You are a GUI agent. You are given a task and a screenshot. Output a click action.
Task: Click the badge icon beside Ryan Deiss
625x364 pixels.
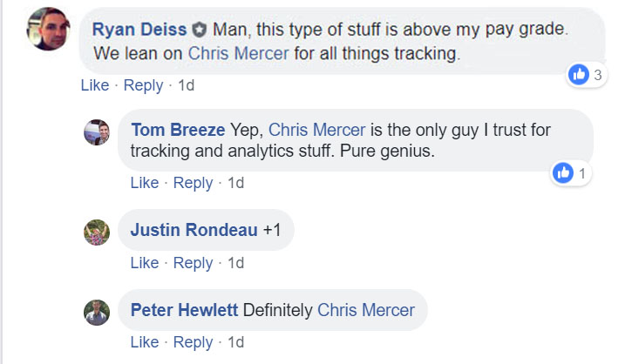pyautogui.click(x=200, y=30)
